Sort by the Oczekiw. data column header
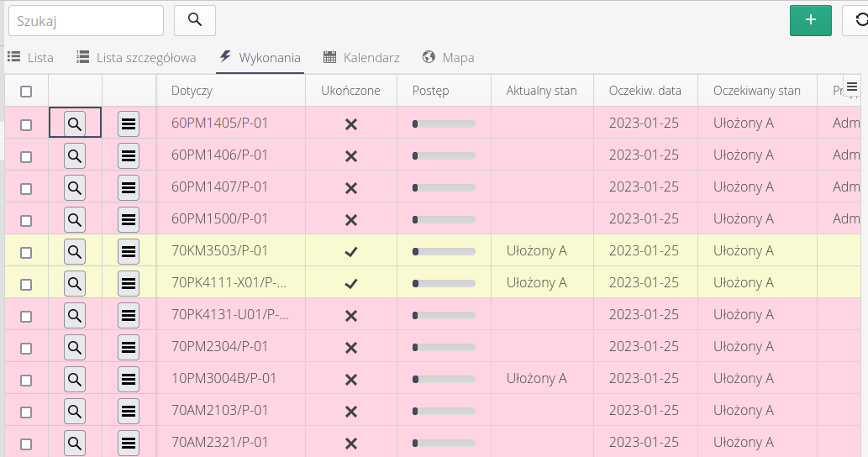Screen dimensions: 868x457 [644, 91]
